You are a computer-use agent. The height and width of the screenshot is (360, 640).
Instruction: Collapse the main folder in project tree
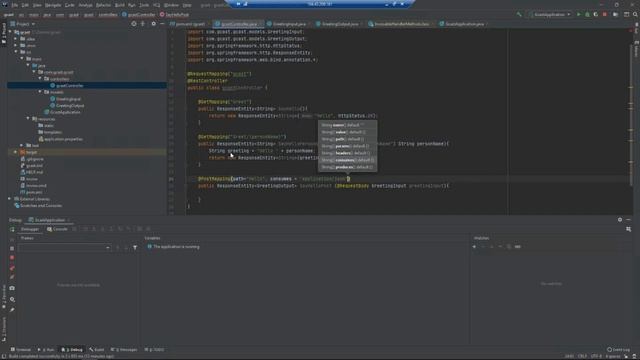point(22,59)
